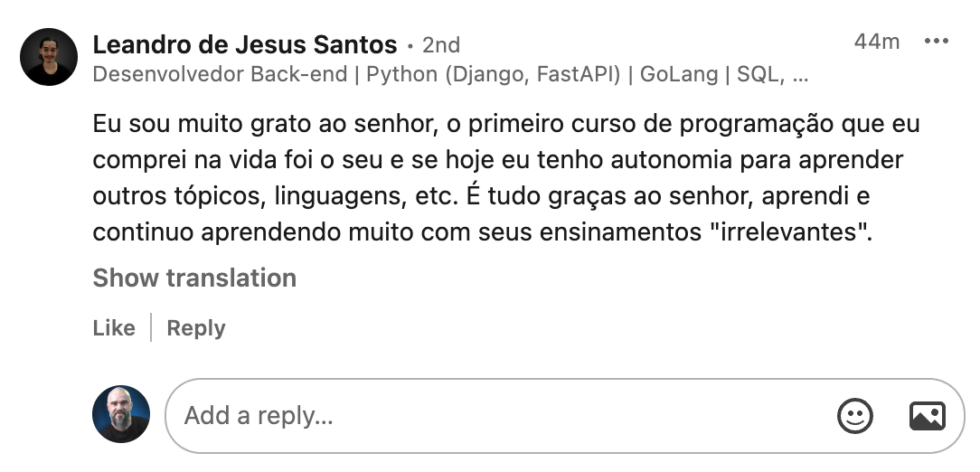The height and width of the screenshot is (472, 980).
Task: Open Leandro de Jesus Santos profile name
Action: click(x=244, y=44)
